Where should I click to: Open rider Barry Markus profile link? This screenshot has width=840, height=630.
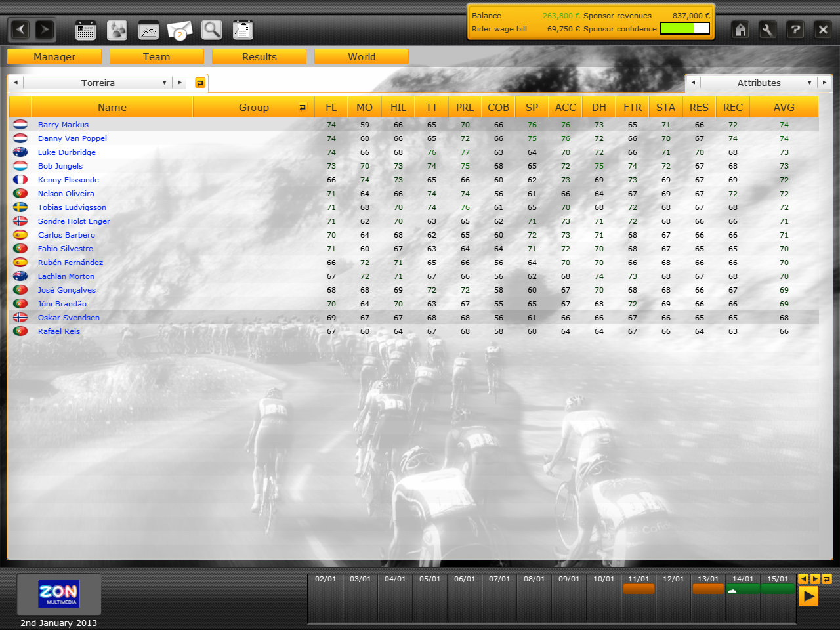[63, 125]
